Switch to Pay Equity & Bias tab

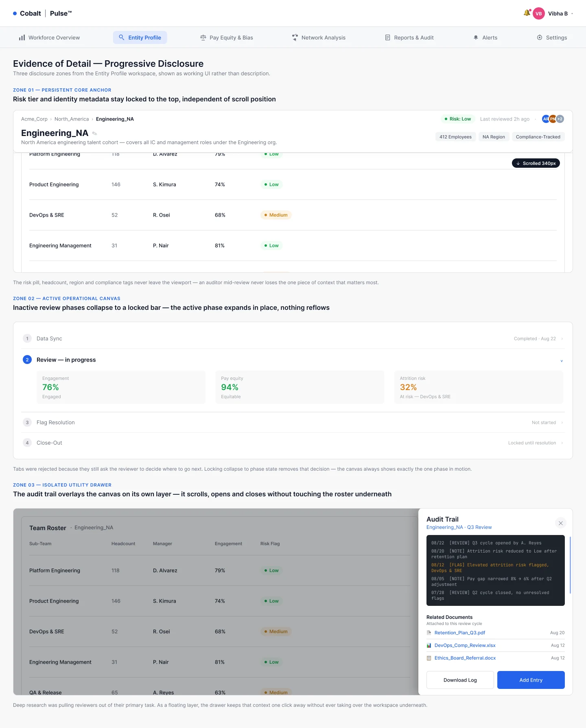(x=227, y=37)
